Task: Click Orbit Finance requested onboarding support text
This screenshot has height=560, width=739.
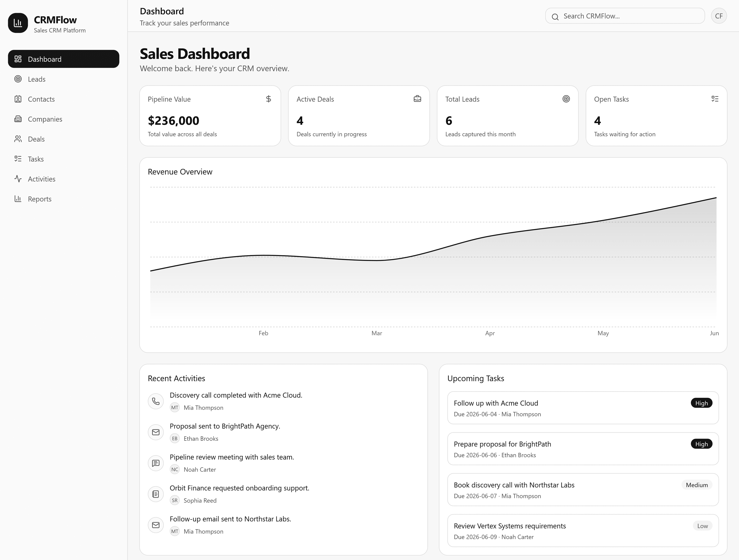Action: [x=240, y=488]
